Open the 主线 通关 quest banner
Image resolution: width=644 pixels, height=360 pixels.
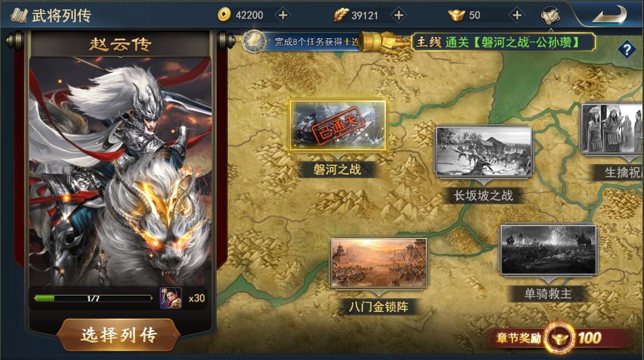pyautogui.click(x=503, y=42)
